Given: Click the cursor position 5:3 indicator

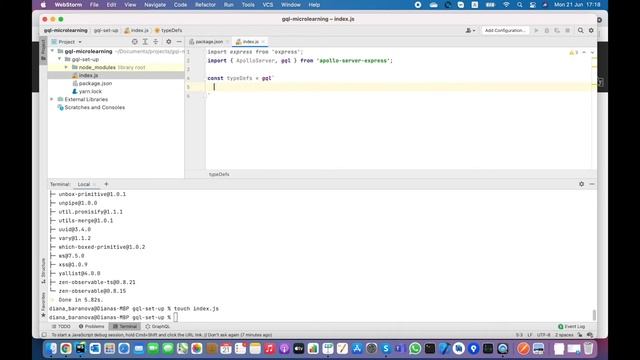Looking at the screenshot, I should [519, 335].
